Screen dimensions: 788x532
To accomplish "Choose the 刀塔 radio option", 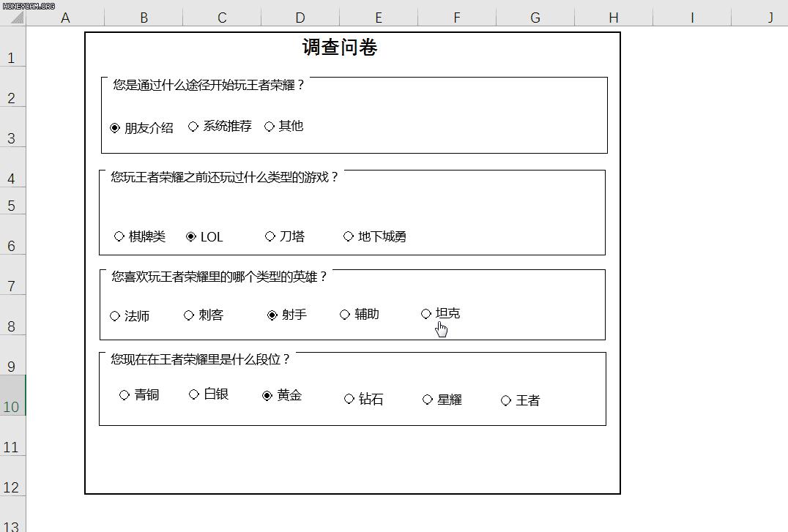I will [x=270, y=236].
